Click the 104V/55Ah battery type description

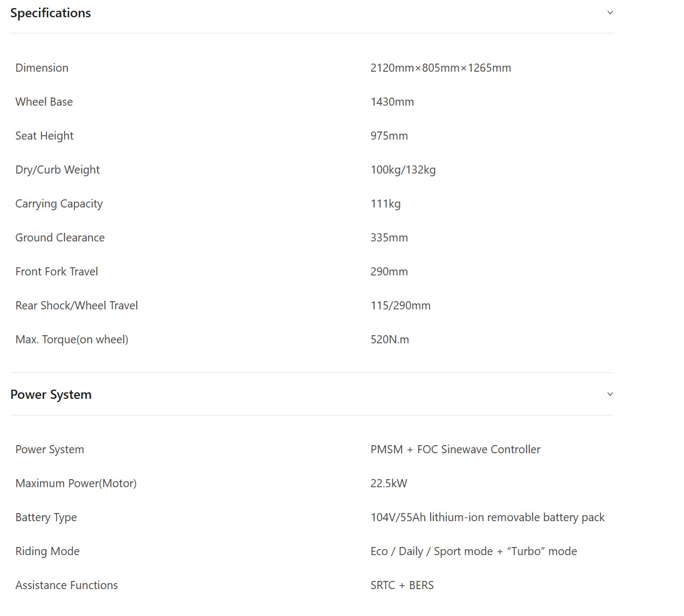(487, 517)
